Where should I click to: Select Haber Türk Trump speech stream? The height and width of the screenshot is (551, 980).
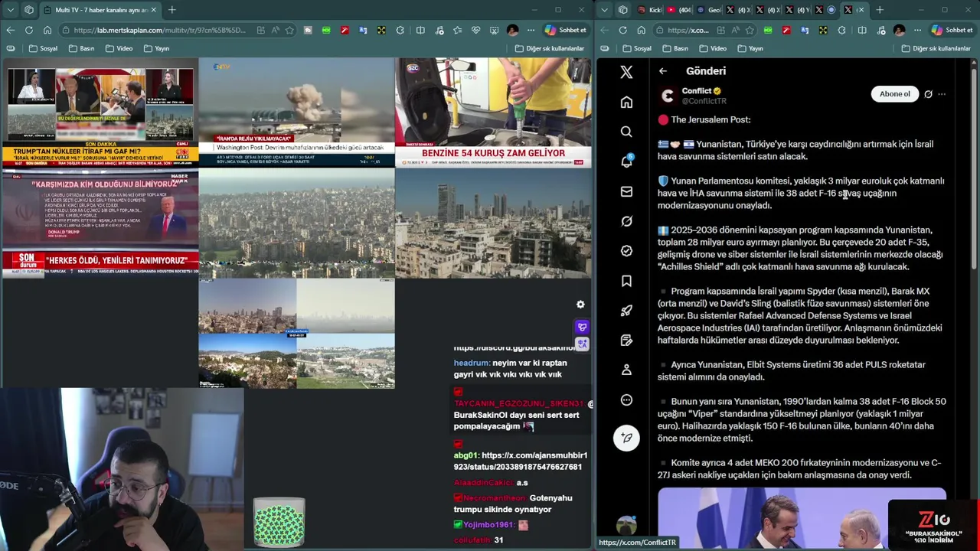100,223
